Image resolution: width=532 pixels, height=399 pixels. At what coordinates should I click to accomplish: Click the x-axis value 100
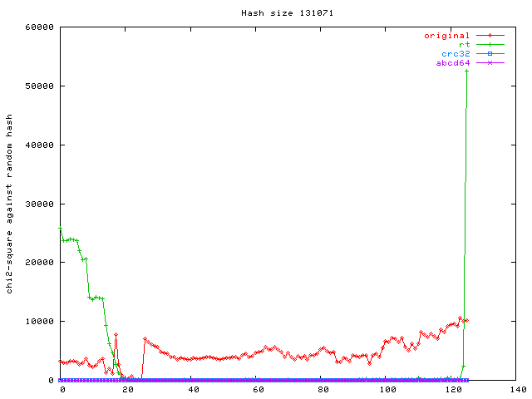coord(388,390)
